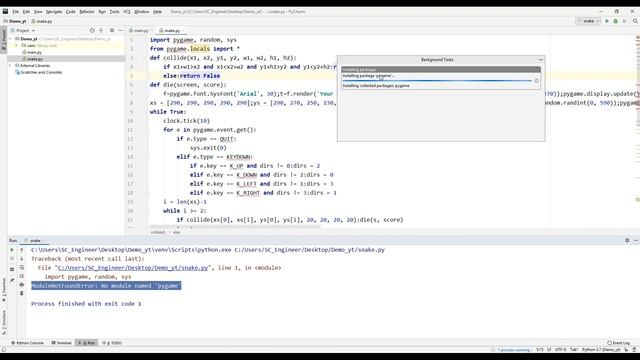Open Terminal tool window
640x360 pixels.
(x=62, y=343)
